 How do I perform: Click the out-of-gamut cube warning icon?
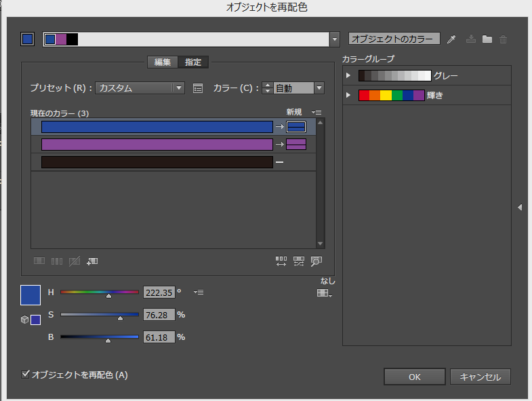(x=24, y=320)
